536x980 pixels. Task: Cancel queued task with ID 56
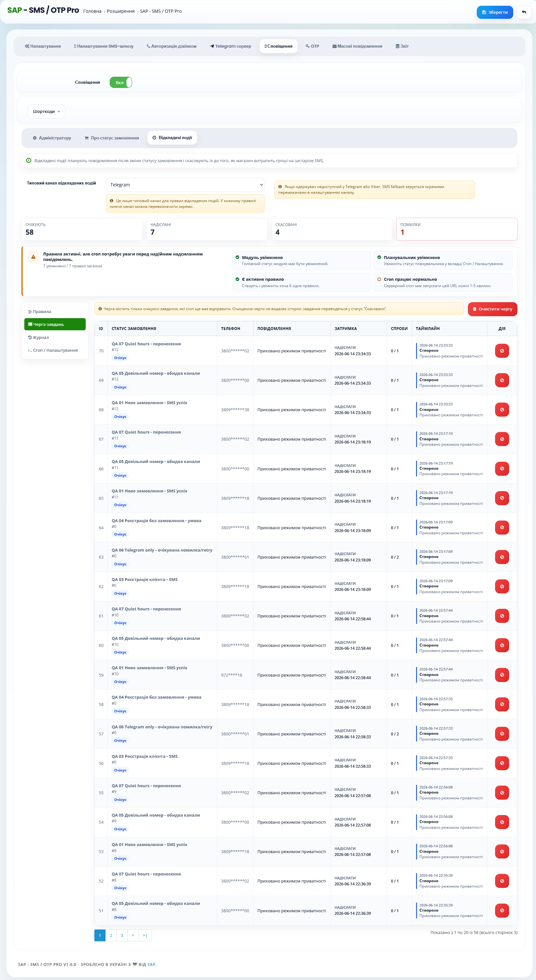click(502, 763)
